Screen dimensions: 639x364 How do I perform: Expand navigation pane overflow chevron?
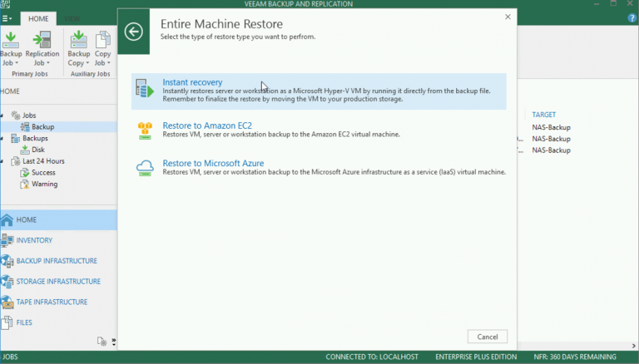114,342
